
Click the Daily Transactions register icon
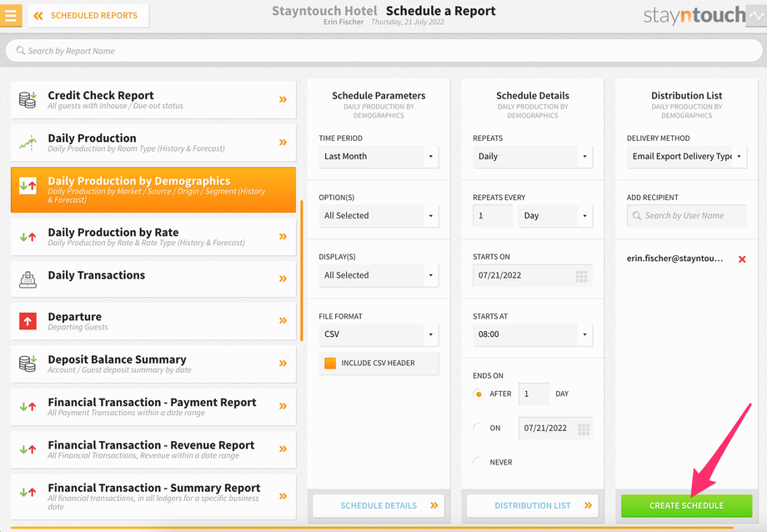[28, 279]
